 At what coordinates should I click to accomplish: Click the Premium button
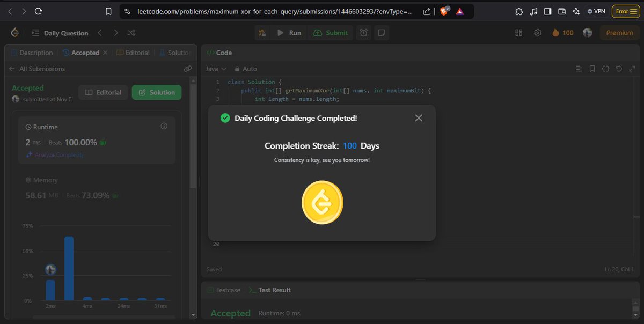coord(619,33)
